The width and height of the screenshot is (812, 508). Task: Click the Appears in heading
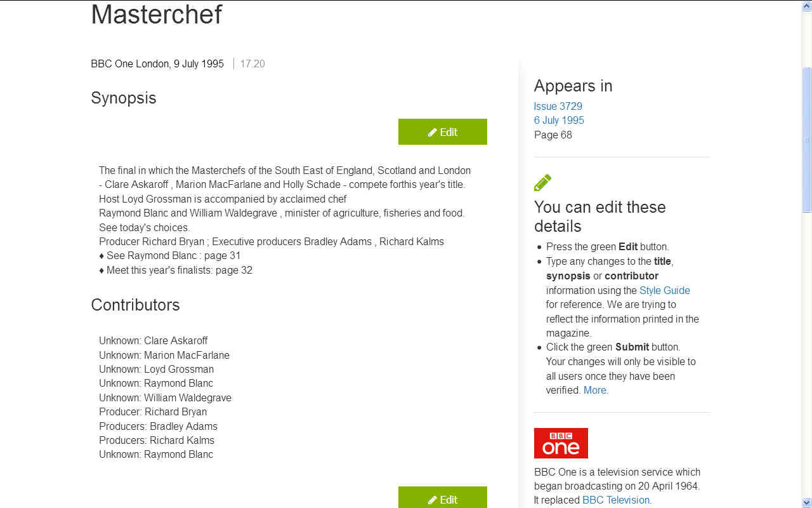tap(573, 86)
